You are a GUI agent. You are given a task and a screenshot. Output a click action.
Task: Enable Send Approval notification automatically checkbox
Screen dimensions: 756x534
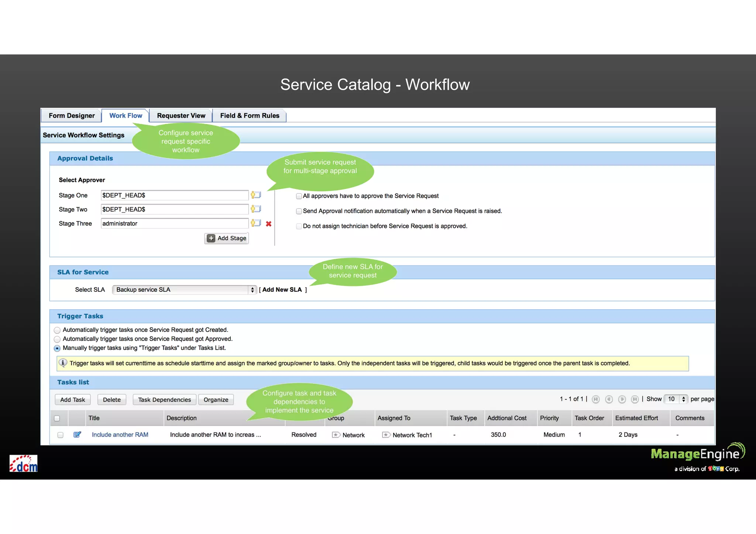pyautogui.click(x=299, y=211)
